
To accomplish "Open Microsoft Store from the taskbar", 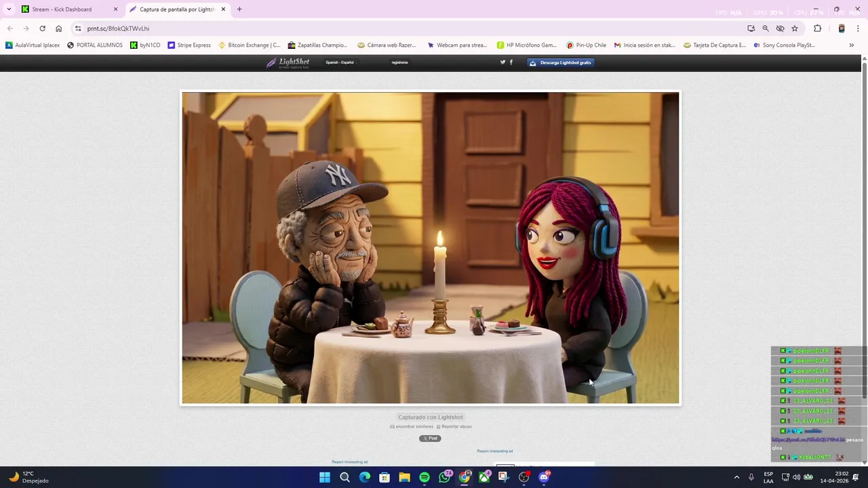I will tap(384, 477).
